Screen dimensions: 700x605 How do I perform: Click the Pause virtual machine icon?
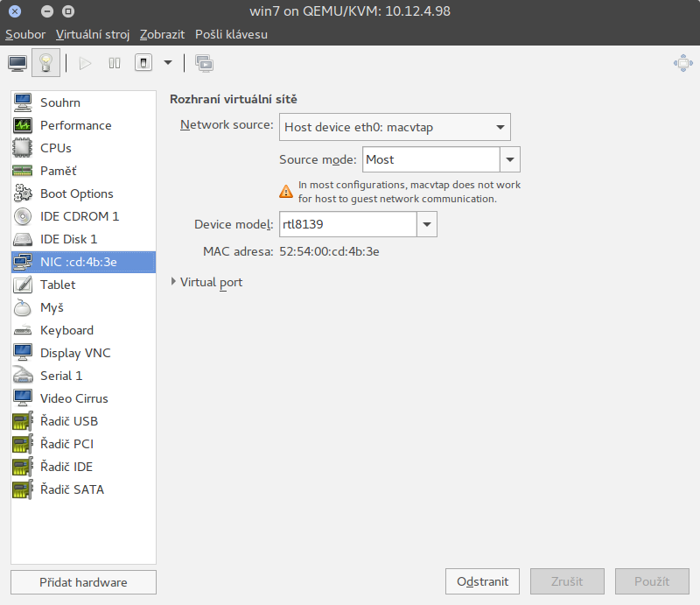point(114,63)
